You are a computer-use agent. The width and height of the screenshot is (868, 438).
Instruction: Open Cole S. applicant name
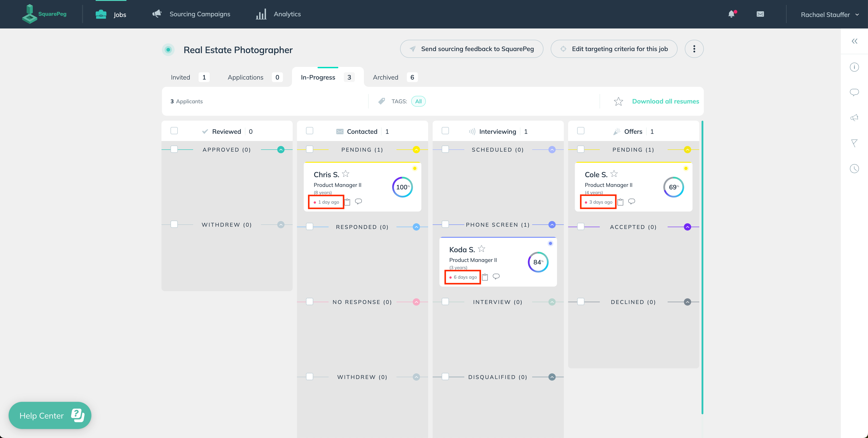(596, 174)
